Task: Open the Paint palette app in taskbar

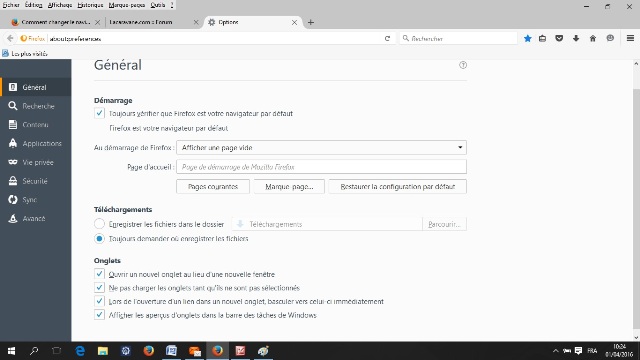Action: (x=263, y=351)
